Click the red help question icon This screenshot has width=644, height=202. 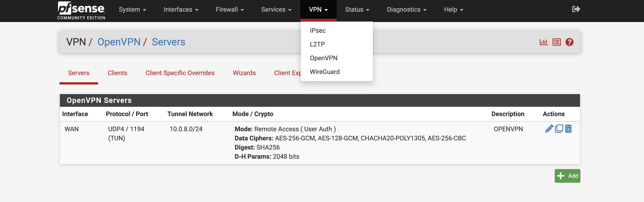pyautogui.click(x=569, y=42)
